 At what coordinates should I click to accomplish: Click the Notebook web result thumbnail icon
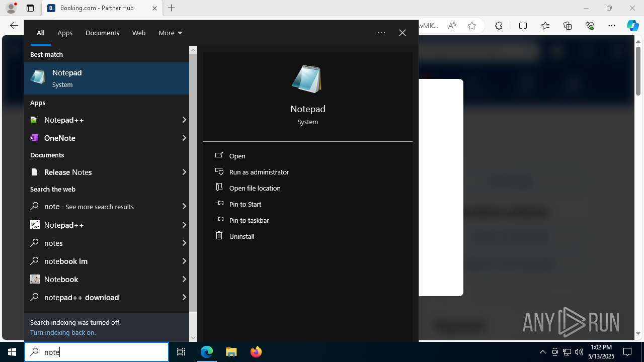click(x=35, y=279)
